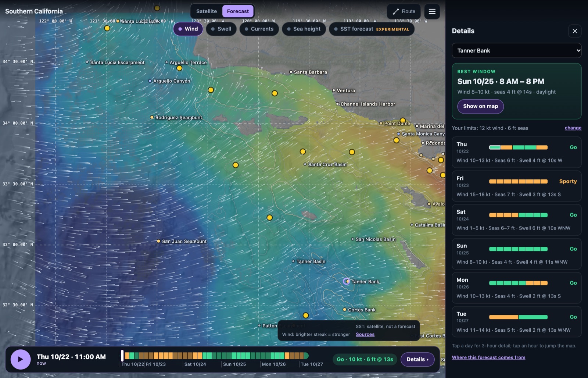The image size is (588, 378).
Task: Select the Cortes Bank map marker
Action: pos(345,310)
